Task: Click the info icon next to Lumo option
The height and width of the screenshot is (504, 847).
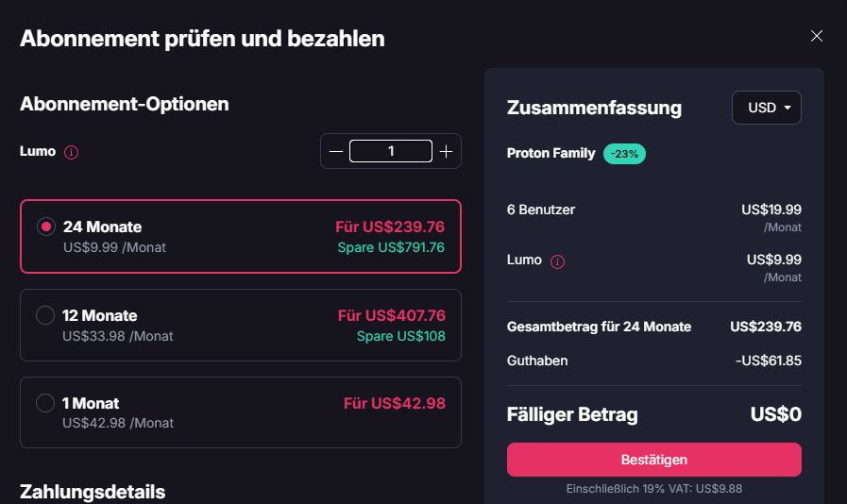Action: click(72, 152)
